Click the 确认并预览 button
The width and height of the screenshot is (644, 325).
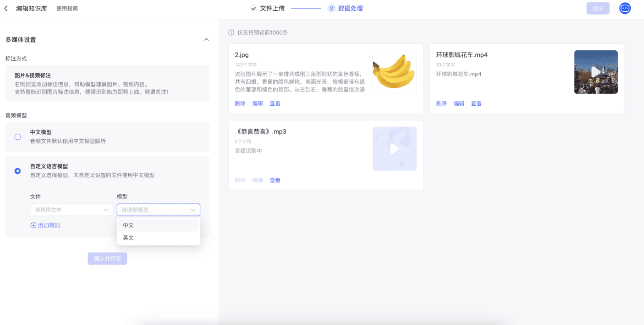point(107,258)
